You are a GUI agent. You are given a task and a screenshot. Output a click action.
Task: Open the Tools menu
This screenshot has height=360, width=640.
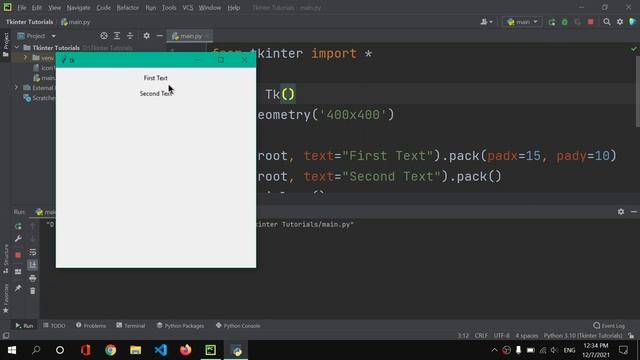coord(169,8)
